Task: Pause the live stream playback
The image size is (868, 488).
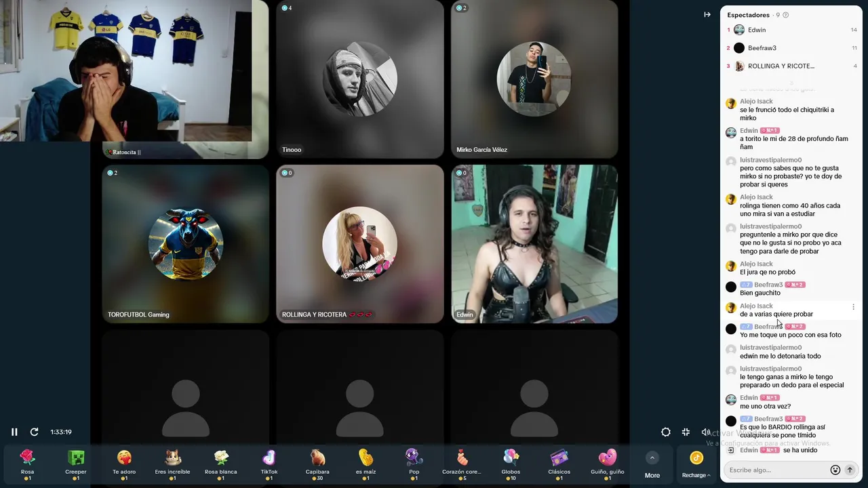Action: coord(14,432)
